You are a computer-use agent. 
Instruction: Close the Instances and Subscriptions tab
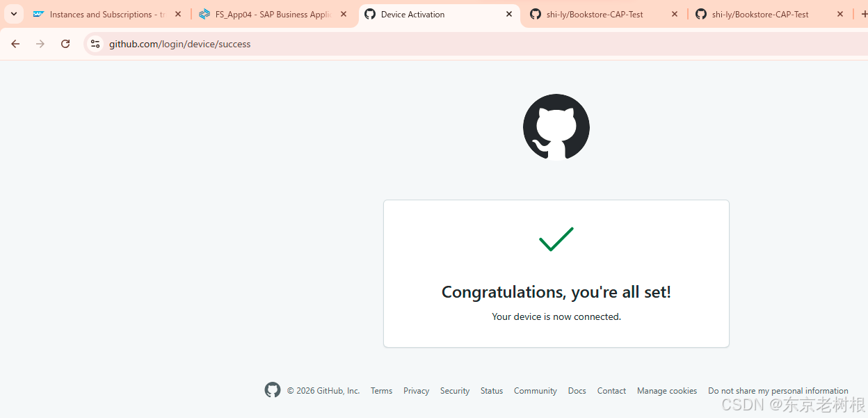[178, 14]
